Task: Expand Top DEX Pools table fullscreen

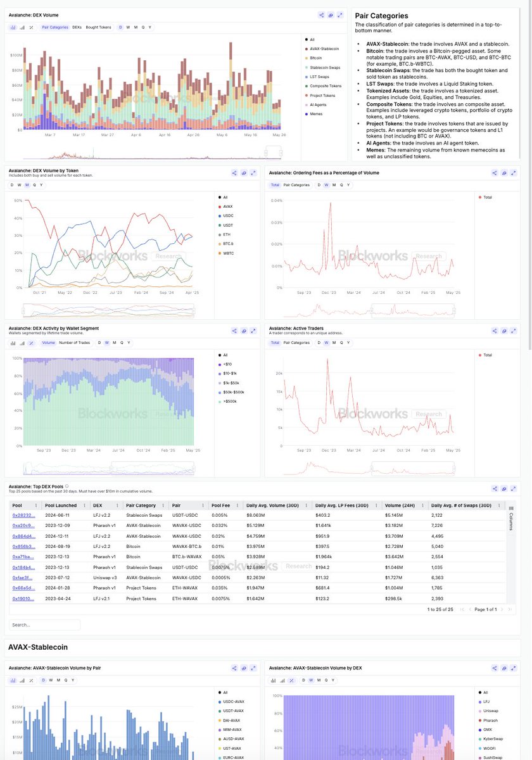Action: point(514,488)
